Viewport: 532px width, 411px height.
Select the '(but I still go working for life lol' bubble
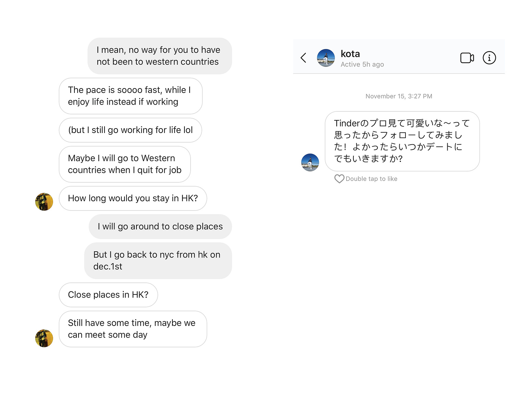[x=130, y=130]
